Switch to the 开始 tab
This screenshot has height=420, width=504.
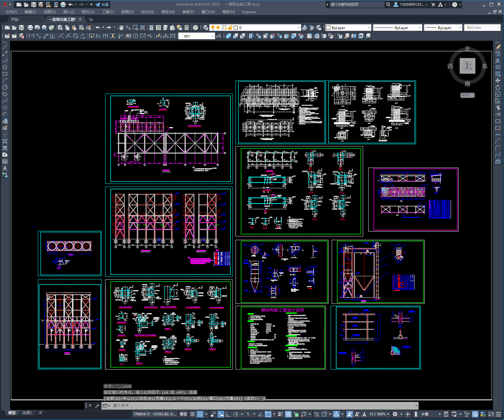[15, 19]
